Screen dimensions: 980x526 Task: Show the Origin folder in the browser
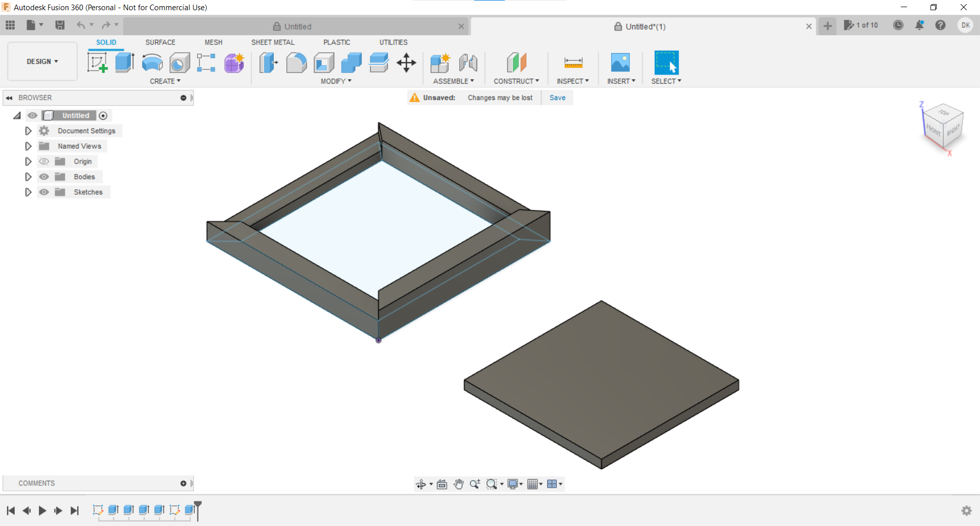tap(44, 161)
